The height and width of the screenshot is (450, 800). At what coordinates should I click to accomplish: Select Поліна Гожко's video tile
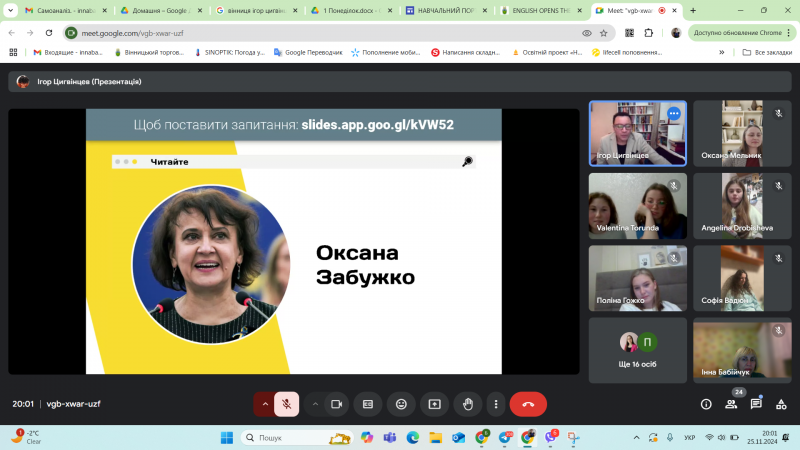pos(638,278)
